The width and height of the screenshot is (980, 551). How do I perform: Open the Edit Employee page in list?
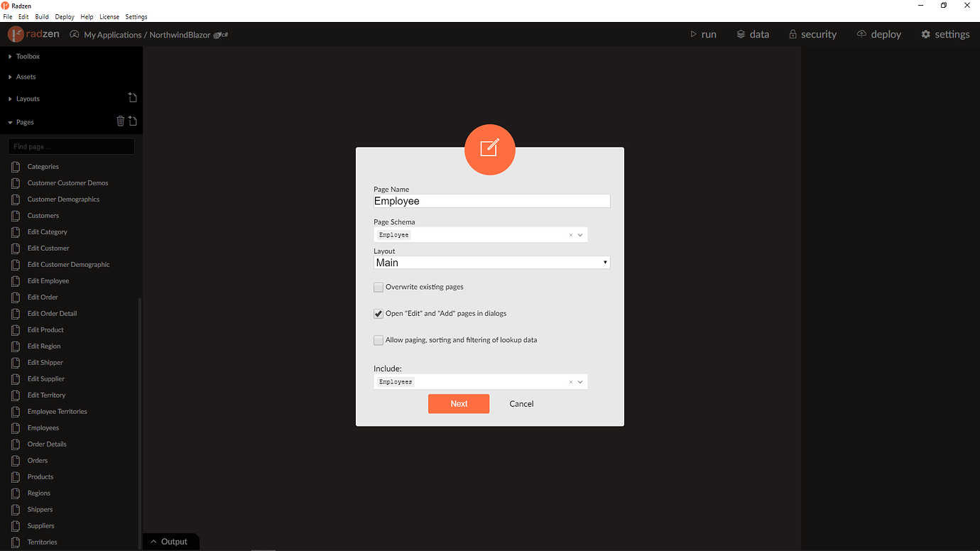coord(48,281)
